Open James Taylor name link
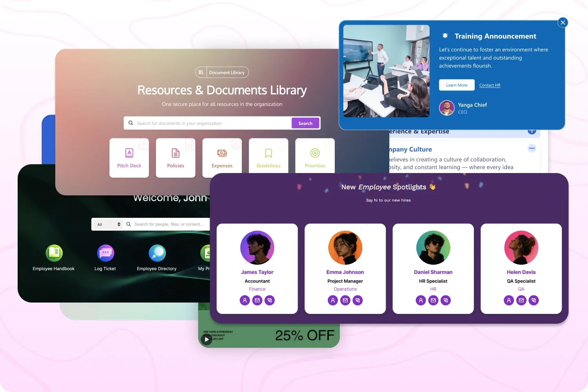This screenshot has width=588, height=392. 257,272
